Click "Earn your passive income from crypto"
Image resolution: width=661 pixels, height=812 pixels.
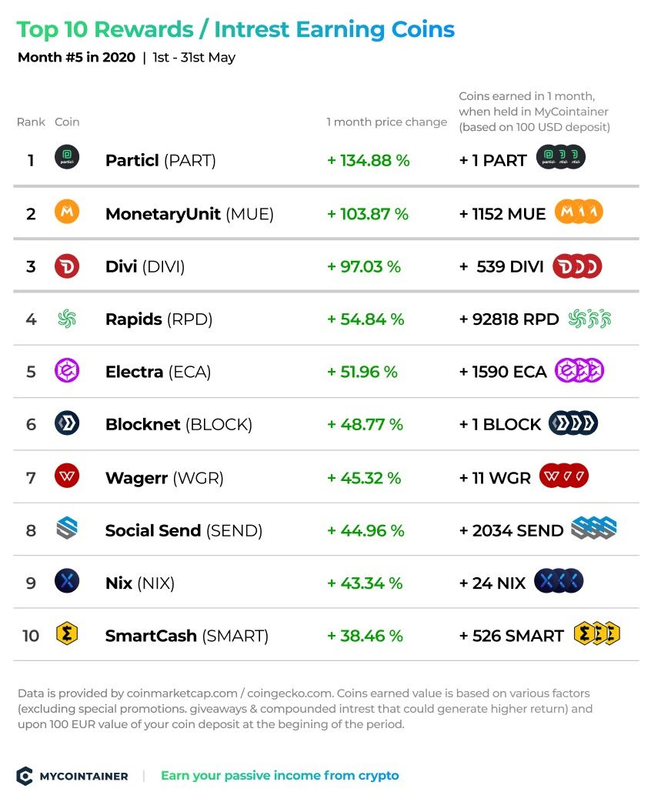pos(279,775)
